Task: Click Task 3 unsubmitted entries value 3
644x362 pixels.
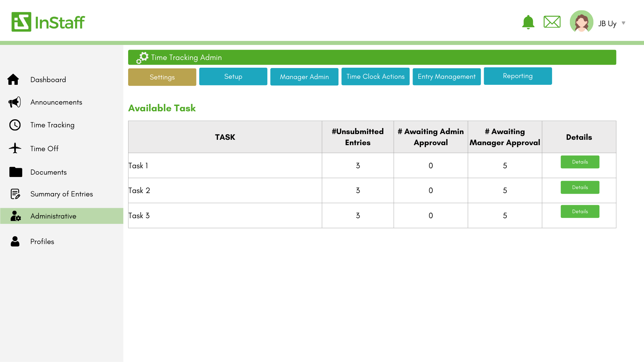Action: tap(358, 216)
